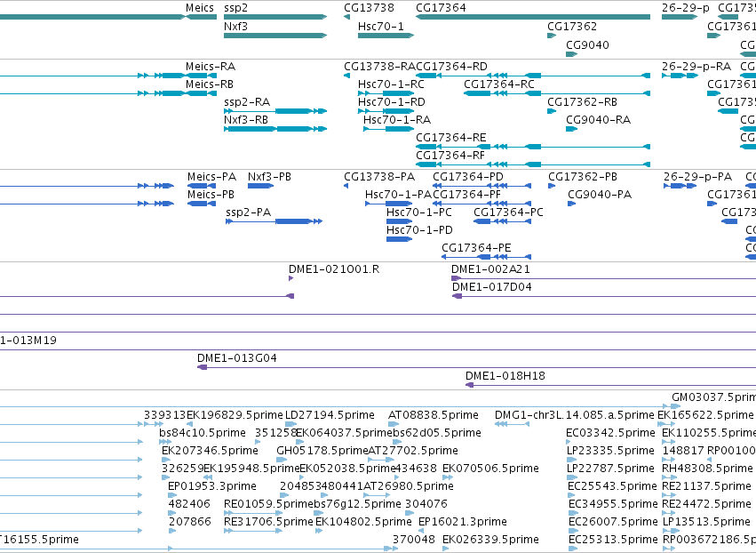Select the Hsc70-1-RD transcript label
The image size is (756, 553).
point(391,102)
